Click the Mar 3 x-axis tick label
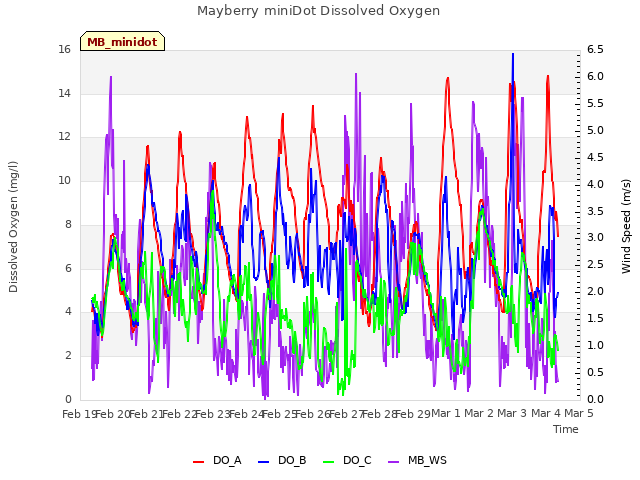This screenshot has width=640, height=480. pos(512,413)
